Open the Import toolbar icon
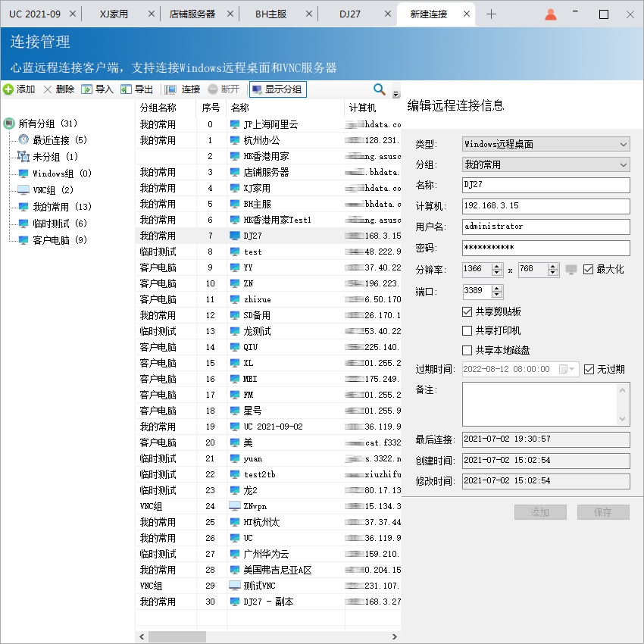The width and height of the screenshot is (644, 644). pyautogui.click(x=86, y=89)
